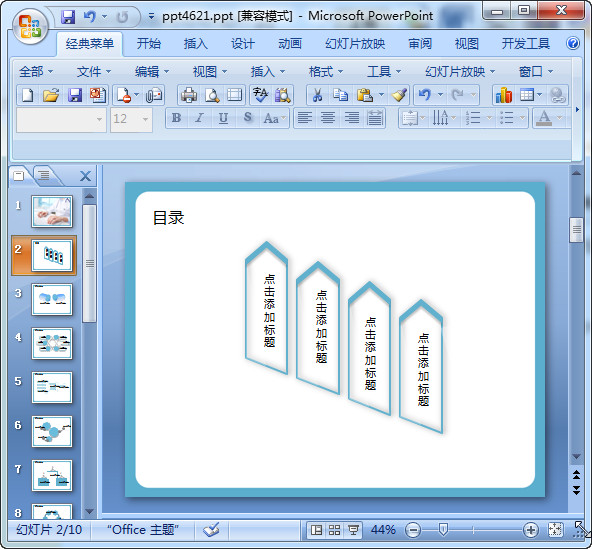Switch to 审阅 ribbon tab

(x=420, y=44)
